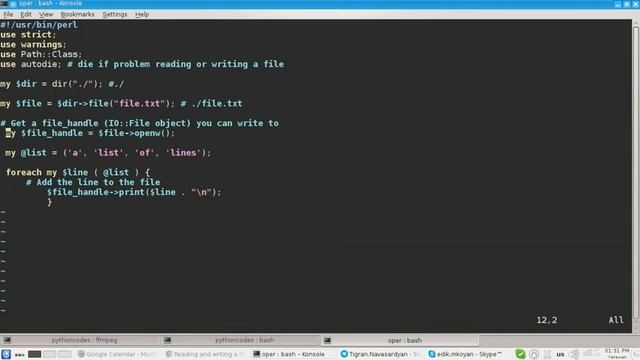Screen dimensions: 640x360
Task: Open the View menu
Action: tap(46, 14)
